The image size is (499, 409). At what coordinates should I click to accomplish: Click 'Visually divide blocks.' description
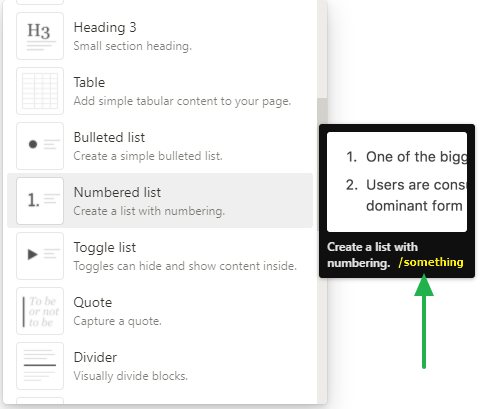[131, 376]
